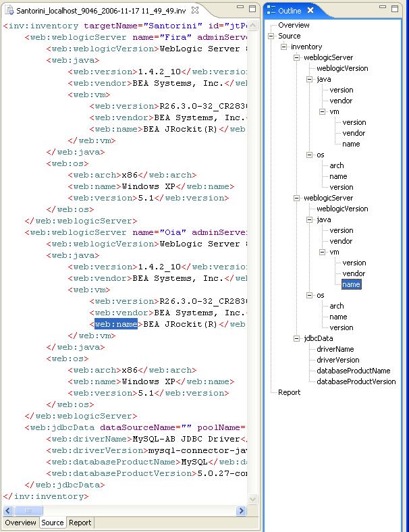This screenshot has height=532, width=409.
Task: Click the horizontal scrollbar thumb
Action: point(28,510)
